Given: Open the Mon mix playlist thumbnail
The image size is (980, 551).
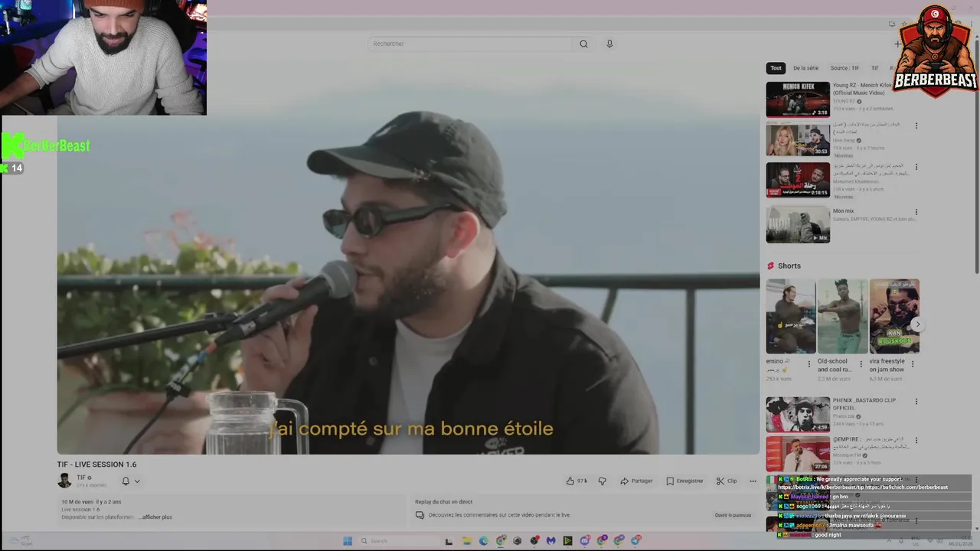Looking at the screenshot, I should click(x=798, y=224).
